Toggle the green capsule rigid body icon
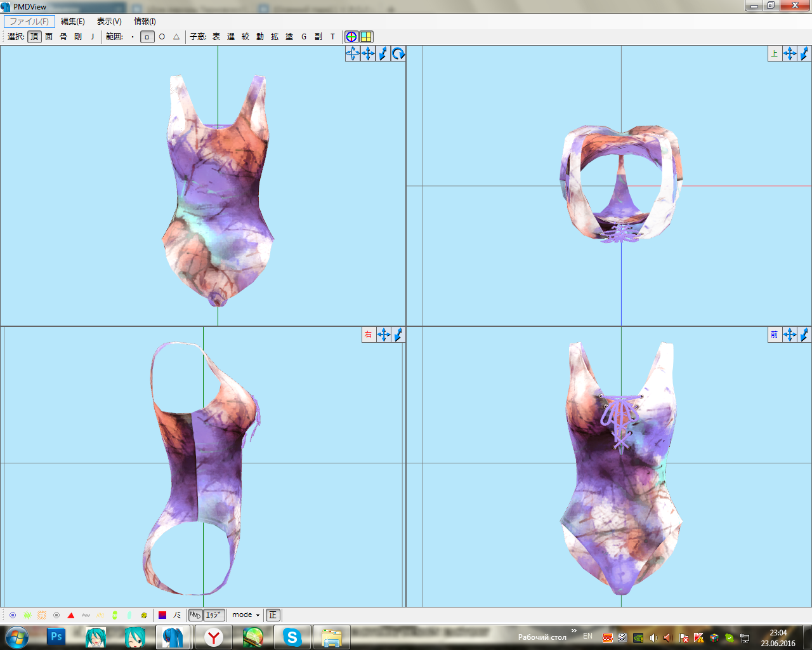Screen dimensions: 812x650 [115, 615]
